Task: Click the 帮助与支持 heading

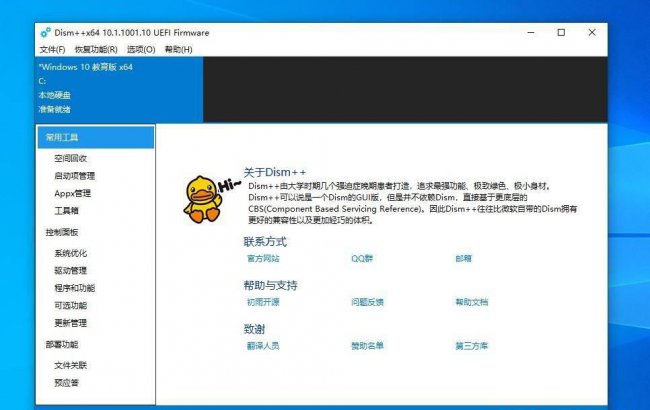Action: [270, 285]
